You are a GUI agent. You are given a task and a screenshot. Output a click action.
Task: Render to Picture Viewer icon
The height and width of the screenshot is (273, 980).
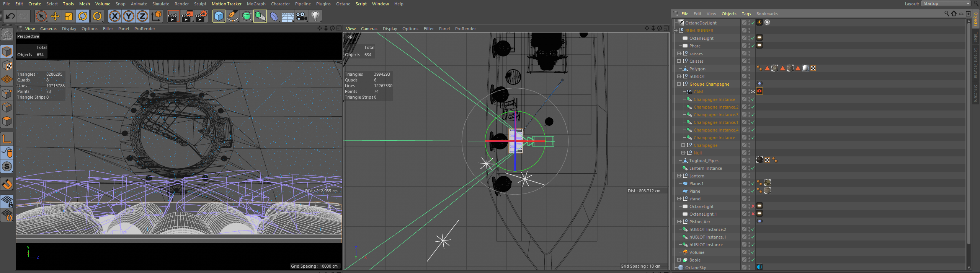coord(187,16)
